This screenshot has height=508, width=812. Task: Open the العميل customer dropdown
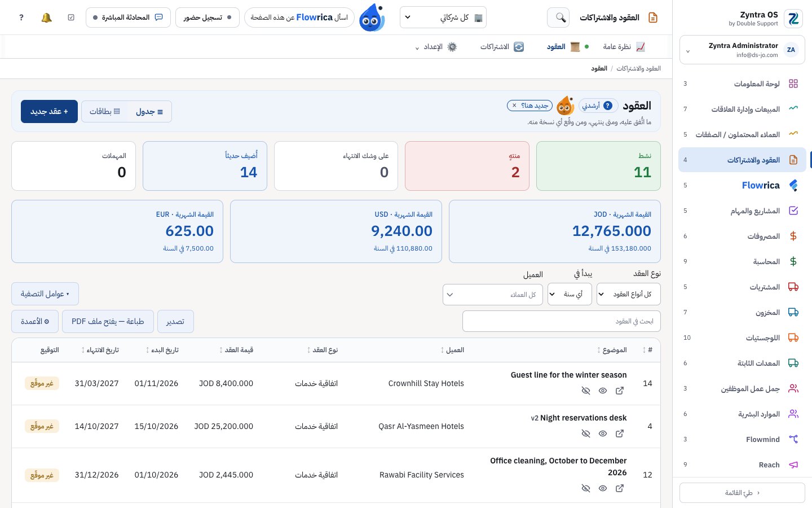point(493,295)
